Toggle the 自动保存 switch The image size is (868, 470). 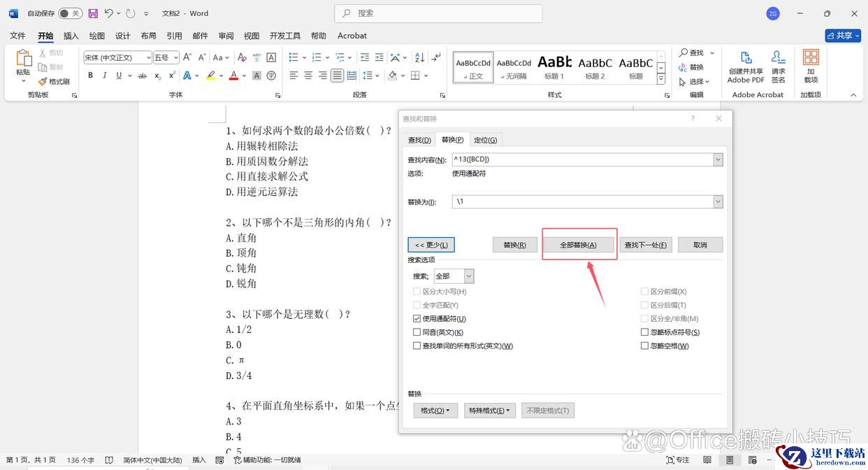[x=70, y=13]
